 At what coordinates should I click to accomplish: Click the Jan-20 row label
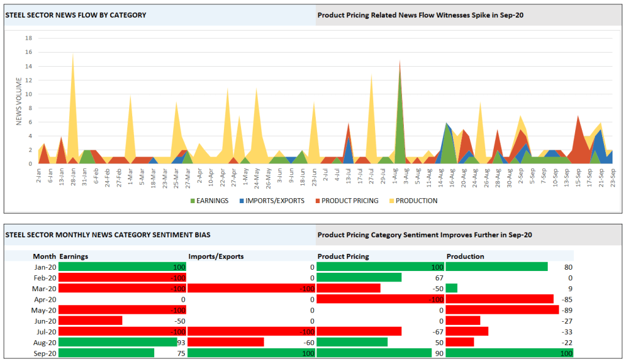(44, 267)
